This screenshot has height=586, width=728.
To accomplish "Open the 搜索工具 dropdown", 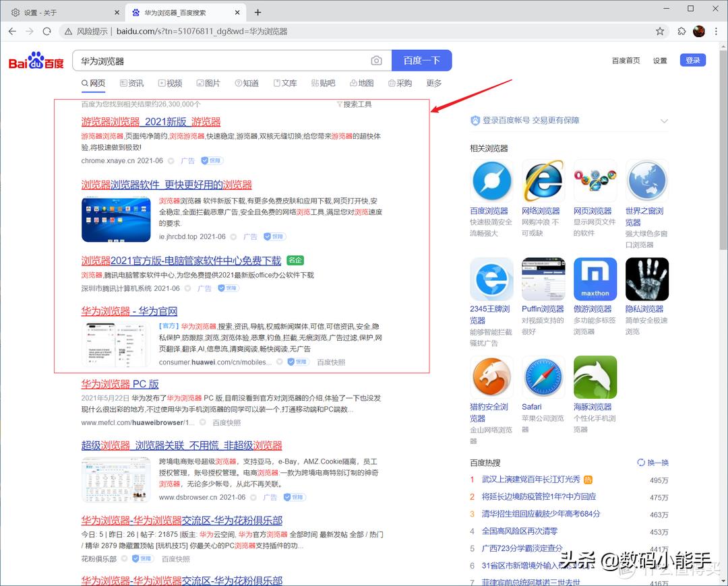I will 353,104.
